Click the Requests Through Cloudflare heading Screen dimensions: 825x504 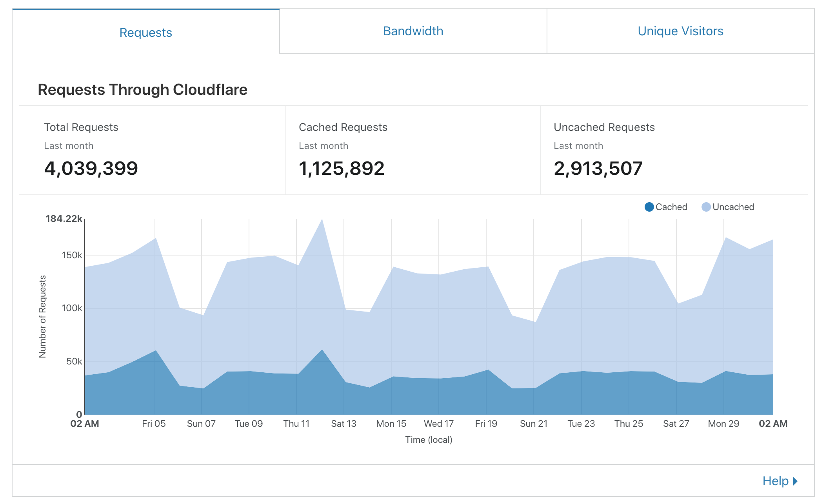click(142, 90)
